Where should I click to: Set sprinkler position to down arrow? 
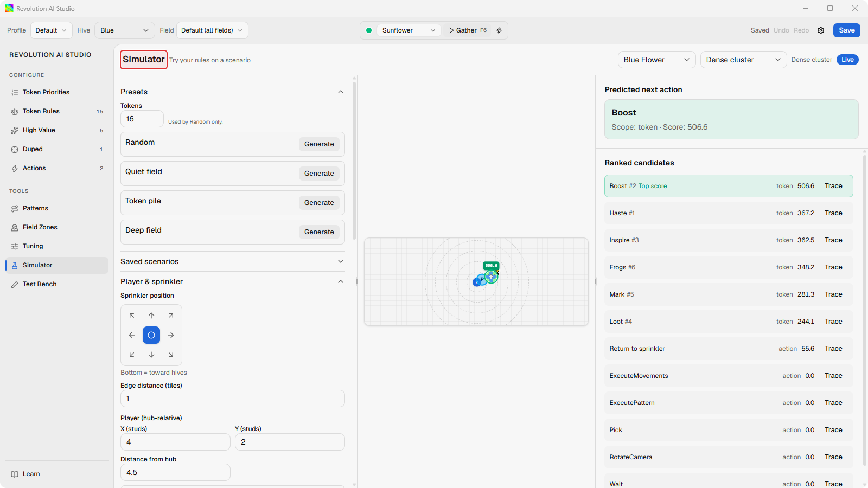151,355
